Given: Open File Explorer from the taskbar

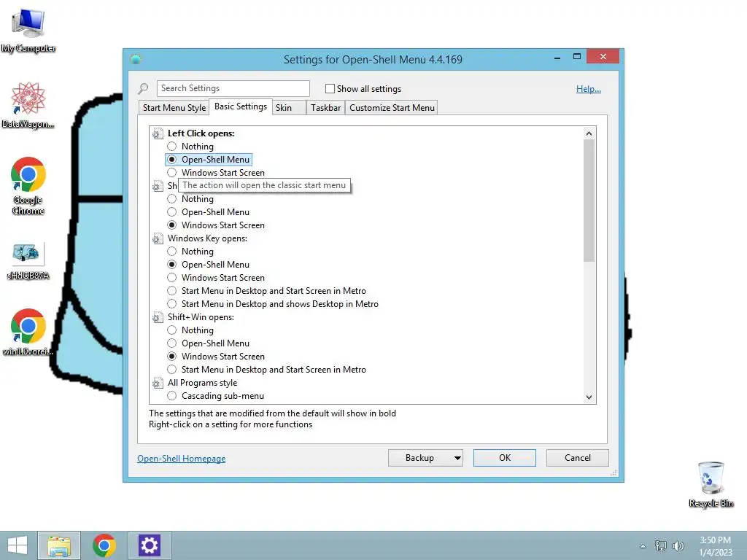Looking at the screenshot, I should coord(59,545).
